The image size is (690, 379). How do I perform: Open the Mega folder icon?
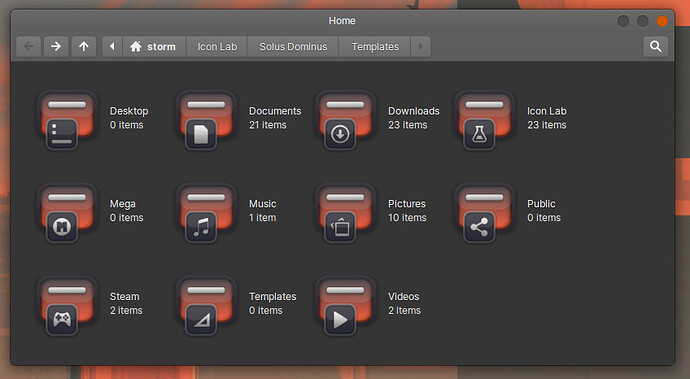click(67, 213)
